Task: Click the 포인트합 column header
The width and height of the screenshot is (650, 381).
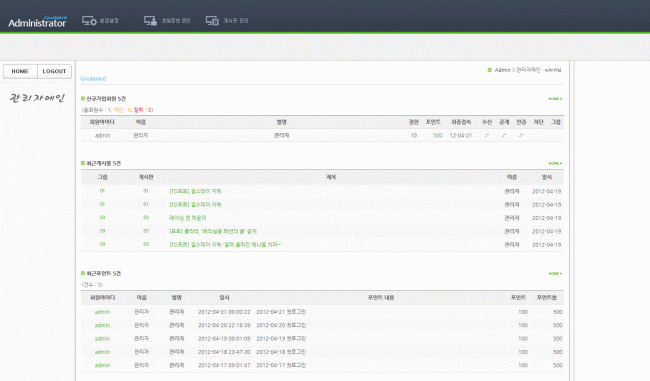Action: (547, 298)
